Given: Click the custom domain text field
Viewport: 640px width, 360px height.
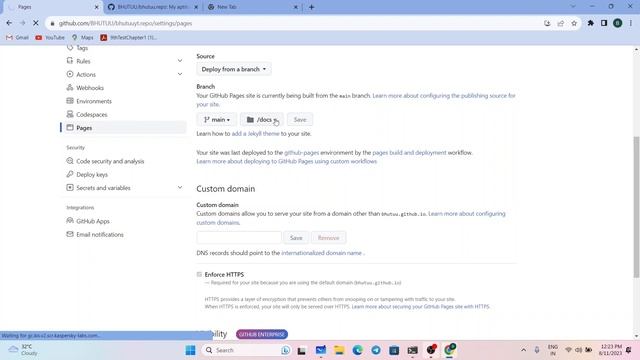Looking at the screenshot, I should click(239, 238).
